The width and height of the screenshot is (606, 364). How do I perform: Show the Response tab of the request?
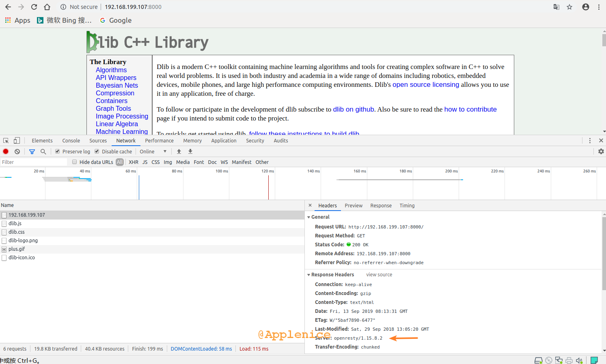click(x=381, y=206)
